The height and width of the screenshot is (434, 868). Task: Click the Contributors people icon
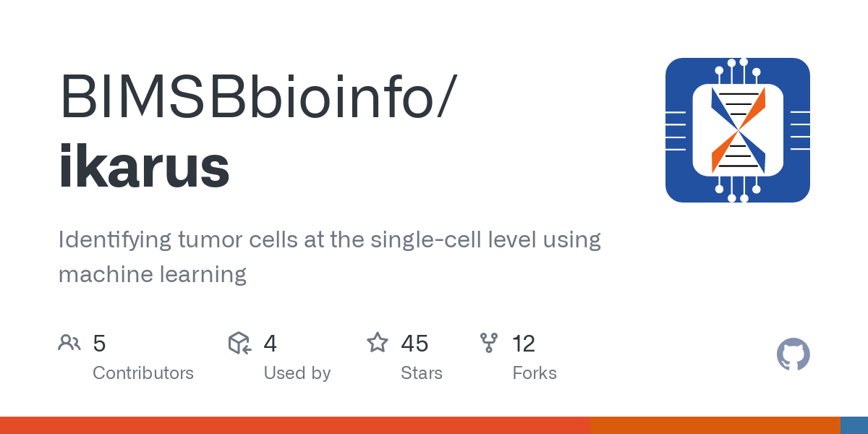click(69, 343)
